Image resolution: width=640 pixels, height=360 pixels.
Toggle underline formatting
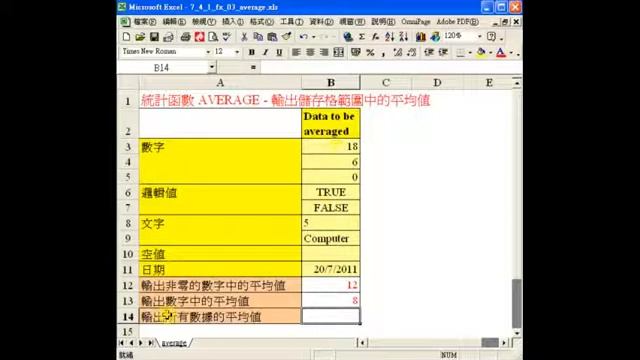pos(279,52)
